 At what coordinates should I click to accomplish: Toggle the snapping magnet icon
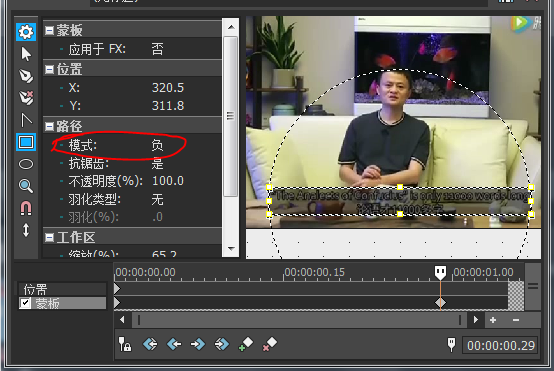coord(26,208)
